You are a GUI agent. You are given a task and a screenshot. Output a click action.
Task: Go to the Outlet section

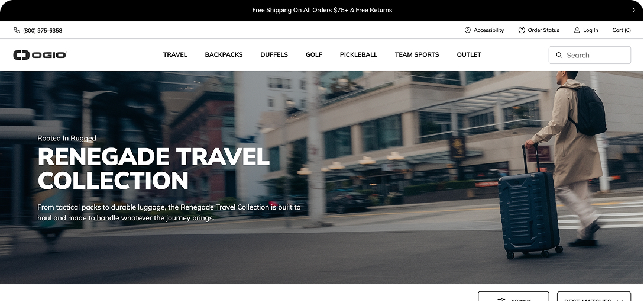coord(469,54)
